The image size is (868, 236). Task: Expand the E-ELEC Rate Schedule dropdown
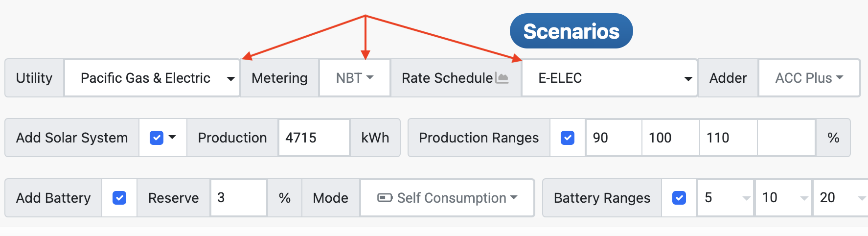tap(609, 78)
